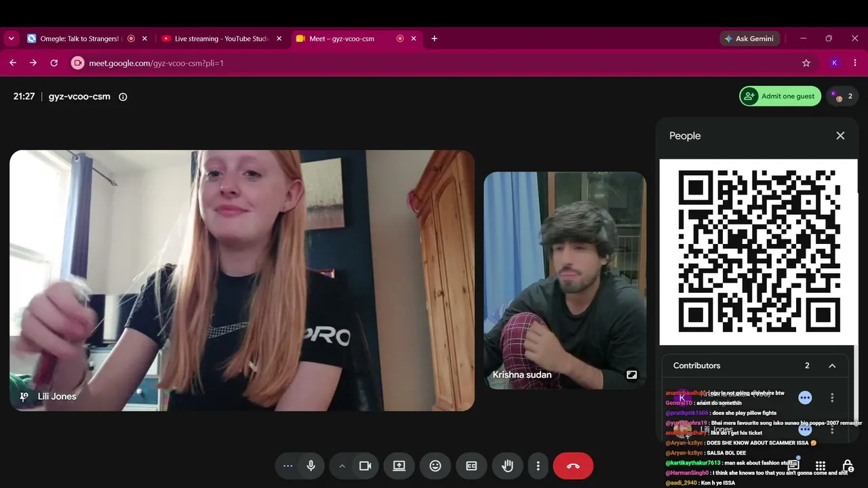
Task: Open host controls lock icon
Action: pyautogui.click(x=848, y=466)
